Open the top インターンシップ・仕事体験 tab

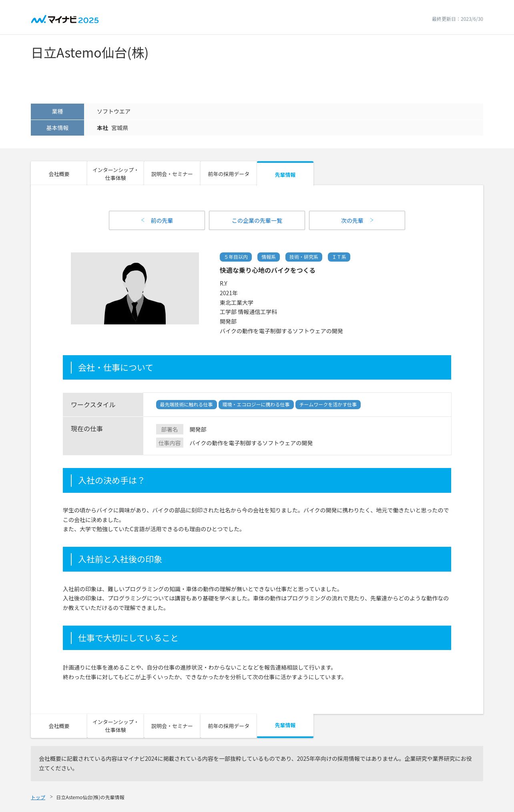click(x=115, y=174)
